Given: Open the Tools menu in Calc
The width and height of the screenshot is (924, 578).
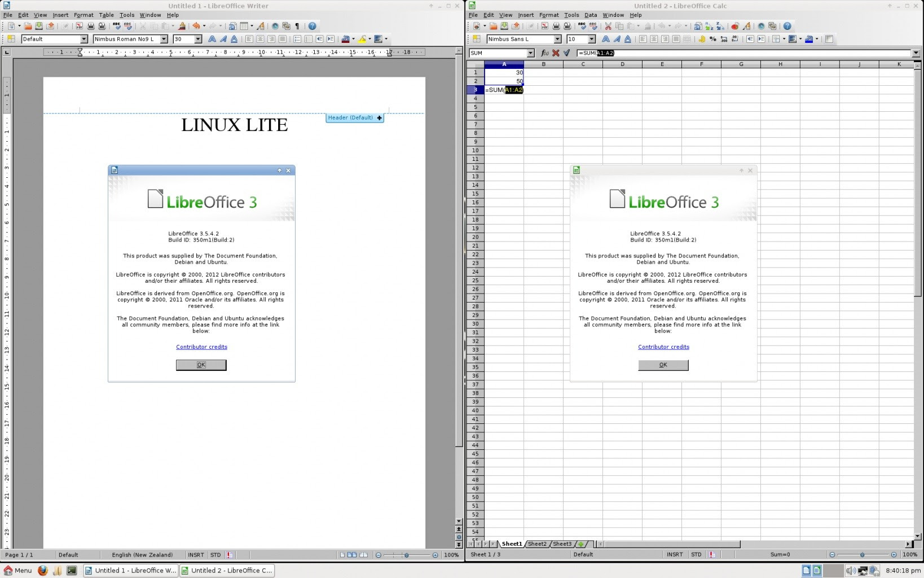Looking at the screenshot, I should (571, 15).
